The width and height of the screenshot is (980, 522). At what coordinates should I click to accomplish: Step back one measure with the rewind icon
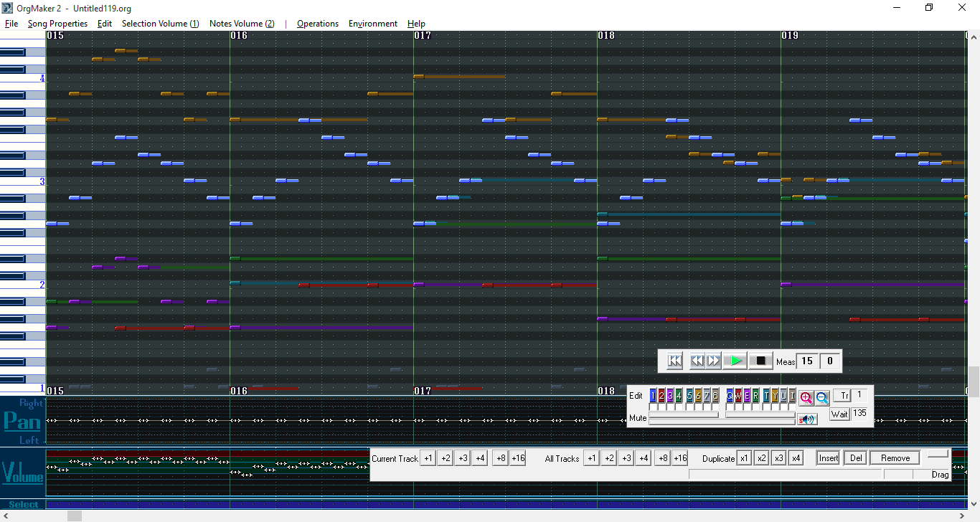click(697, 361)
